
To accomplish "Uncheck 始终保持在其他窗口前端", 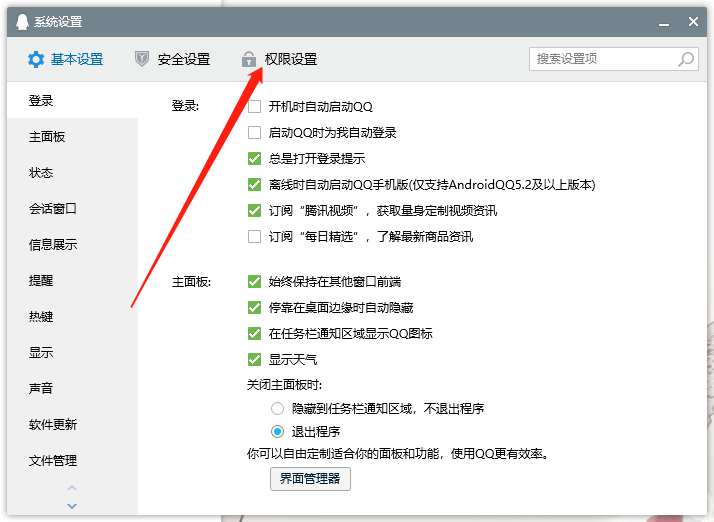I will click(x=255, y=281).
